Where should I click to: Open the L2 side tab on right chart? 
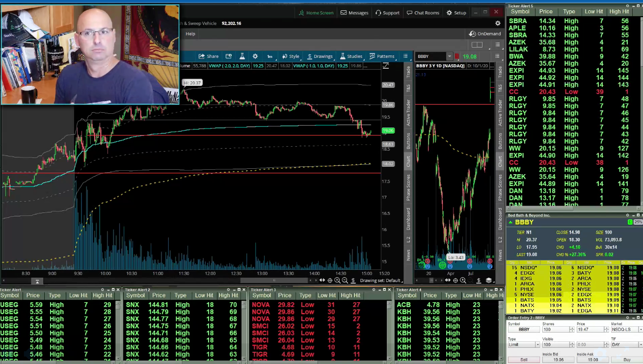500,239
